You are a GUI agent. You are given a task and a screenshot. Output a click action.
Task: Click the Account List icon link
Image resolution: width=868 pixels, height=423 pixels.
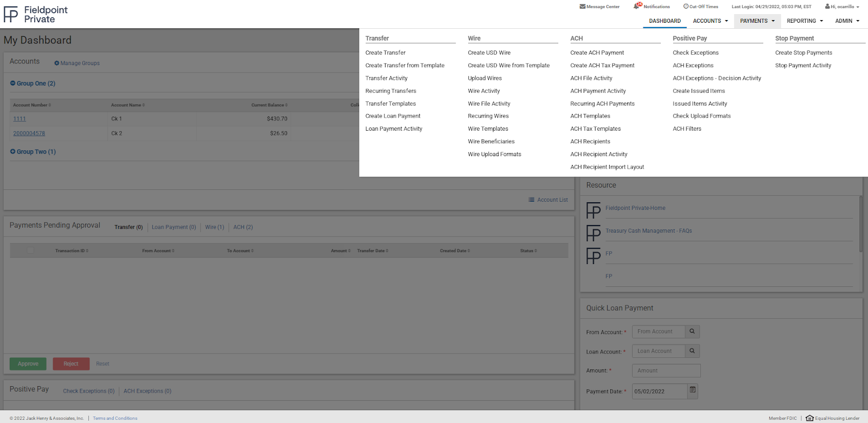tap(532, 200)
